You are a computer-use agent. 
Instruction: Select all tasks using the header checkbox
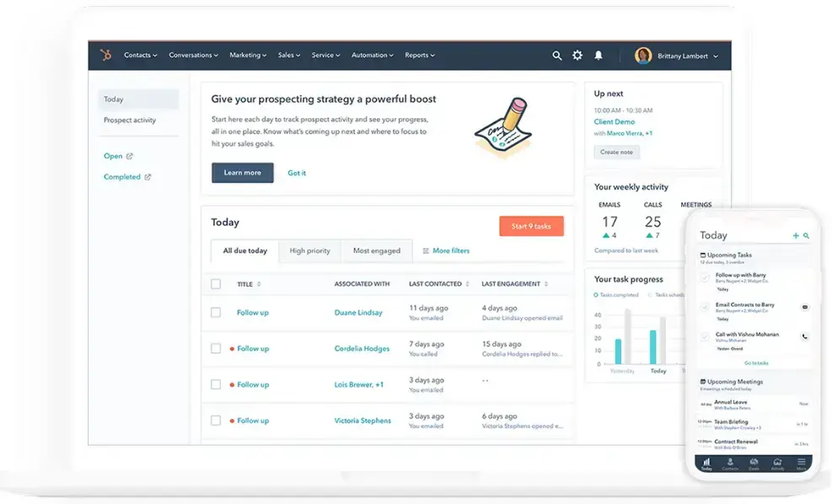[x=216, y=284]
